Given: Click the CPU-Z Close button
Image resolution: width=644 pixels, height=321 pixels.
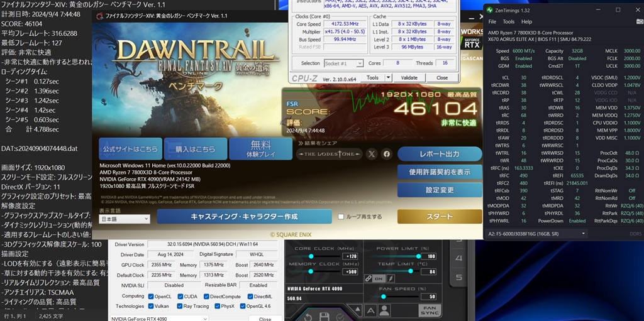Looking at the screenshot, I should click(x=442, y=78).
